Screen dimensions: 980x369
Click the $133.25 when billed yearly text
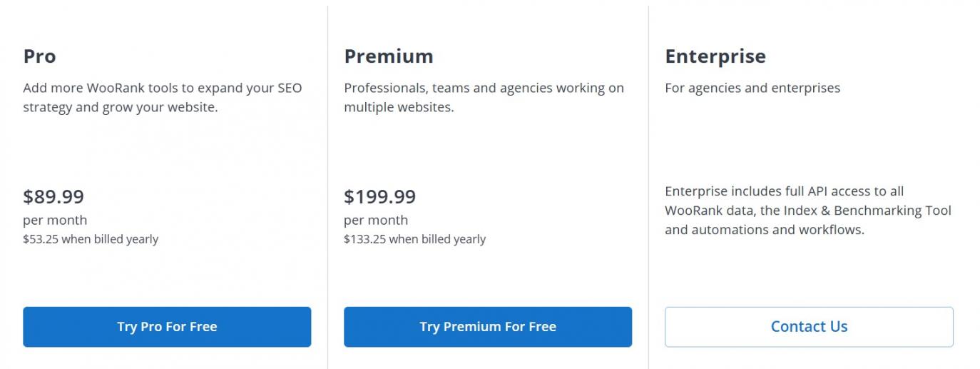414,239
